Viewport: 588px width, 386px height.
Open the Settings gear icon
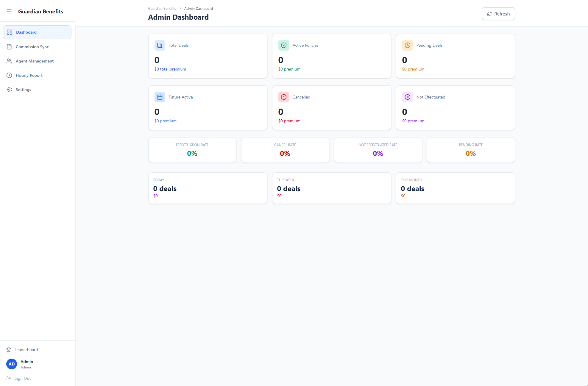pos(9,89)
